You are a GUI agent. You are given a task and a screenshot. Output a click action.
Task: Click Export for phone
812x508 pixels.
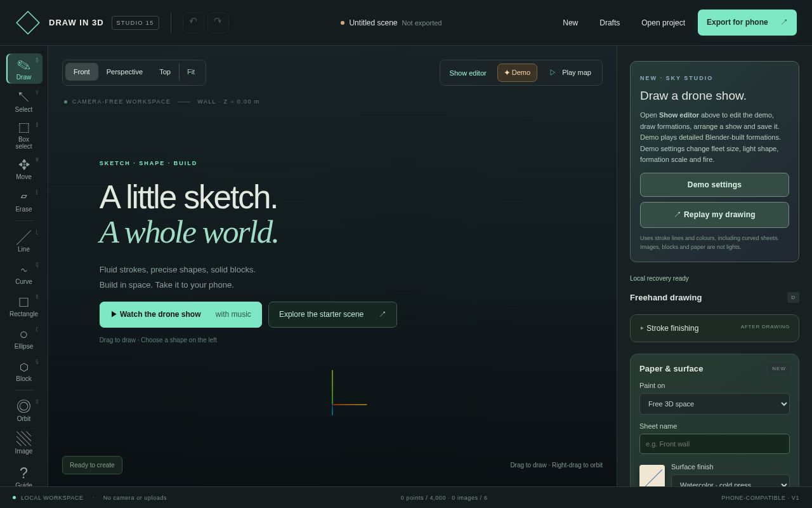click(747, 23)
